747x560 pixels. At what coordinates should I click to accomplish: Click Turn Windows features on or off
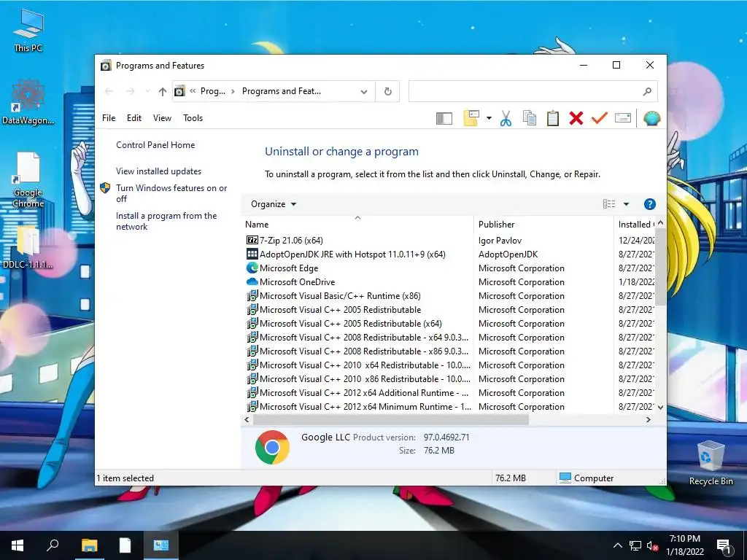171,193
